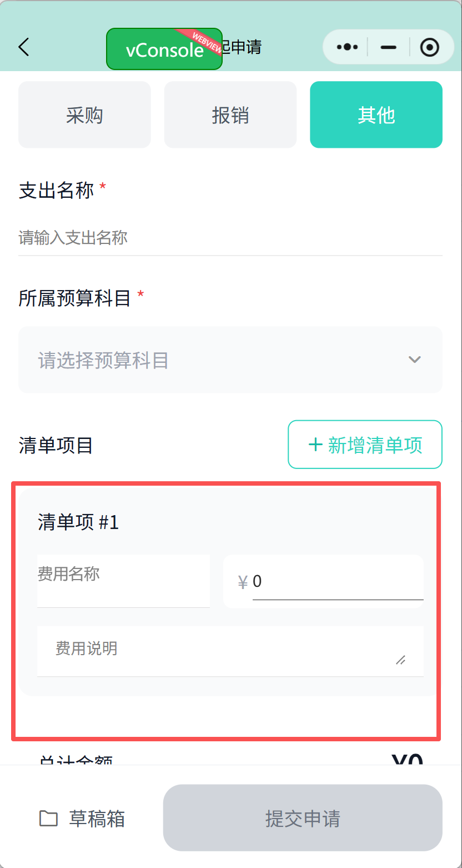Click the 费用名称 field
462x868 pixels.
click(123, 581)
